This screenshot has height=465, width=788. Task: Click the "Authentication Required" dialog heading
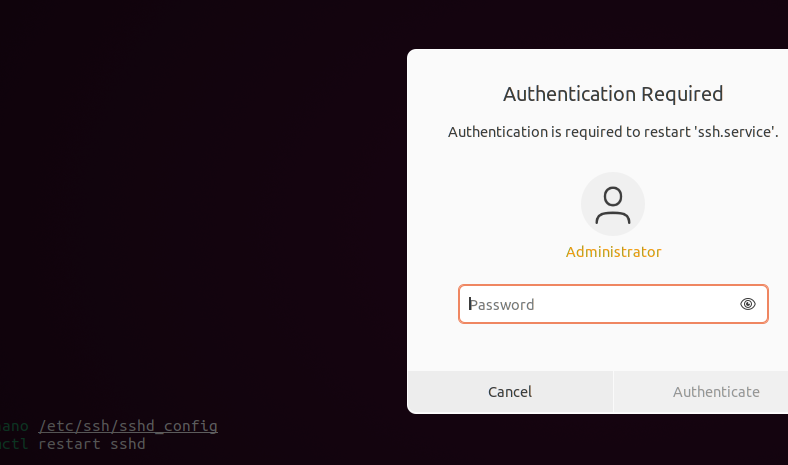coord(612,94)
